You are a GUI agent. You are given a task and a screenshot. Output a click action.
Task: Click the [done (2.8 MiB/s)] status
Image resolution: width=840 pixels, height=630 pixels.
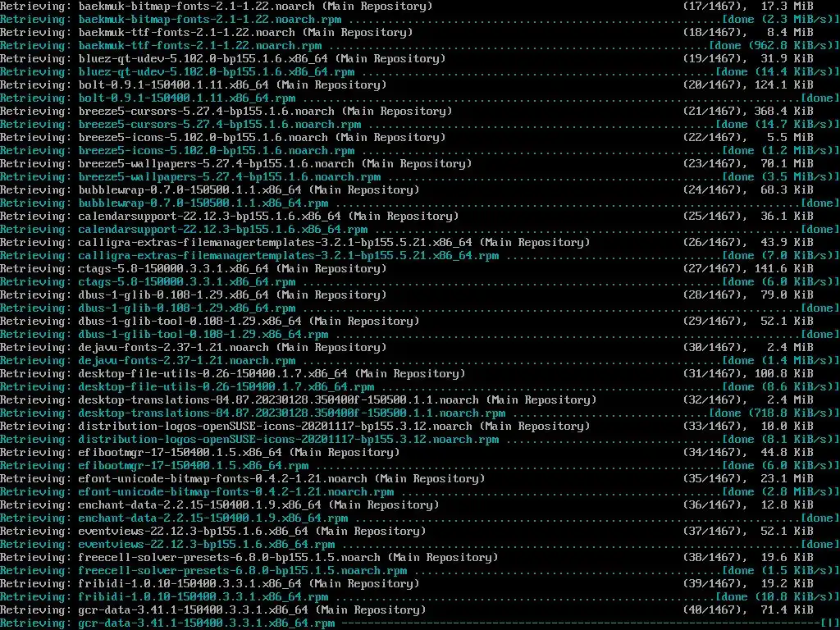(x=781, y=492)
